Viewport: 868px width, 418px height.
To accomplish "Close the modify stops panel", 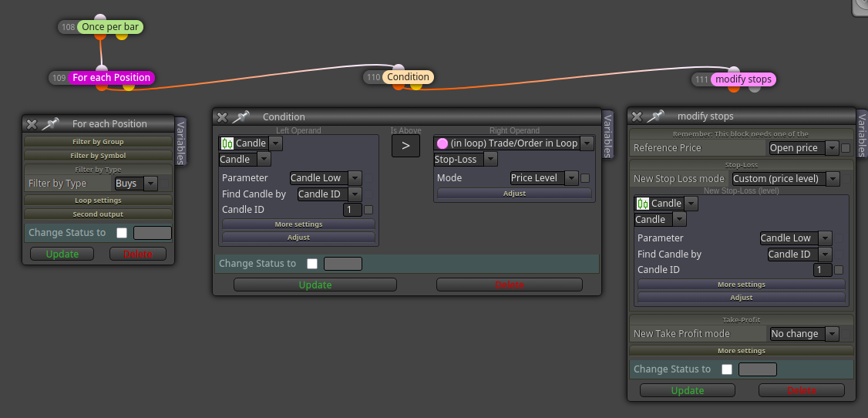I will [637, 116].
